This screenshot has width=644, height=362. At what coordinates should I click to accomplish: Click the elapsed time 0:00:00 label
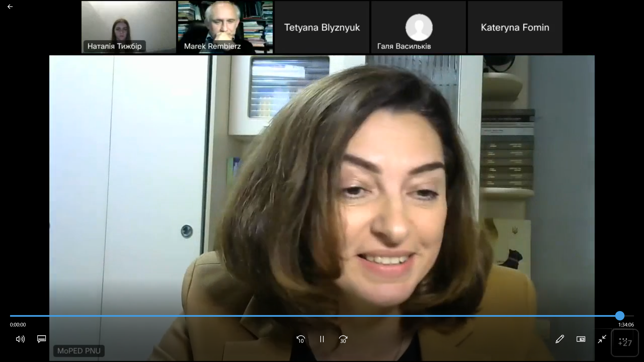point(18,325)
